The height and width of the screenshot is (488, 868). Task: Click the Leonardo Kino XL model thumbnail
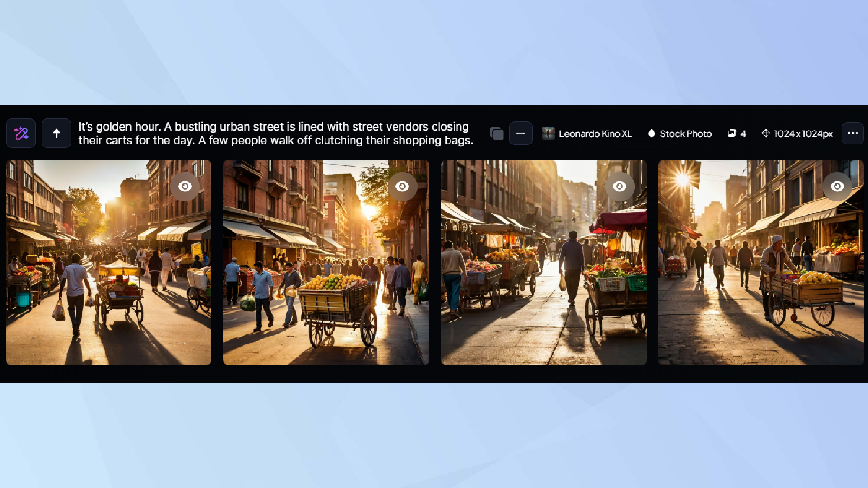tap(548, 133)
